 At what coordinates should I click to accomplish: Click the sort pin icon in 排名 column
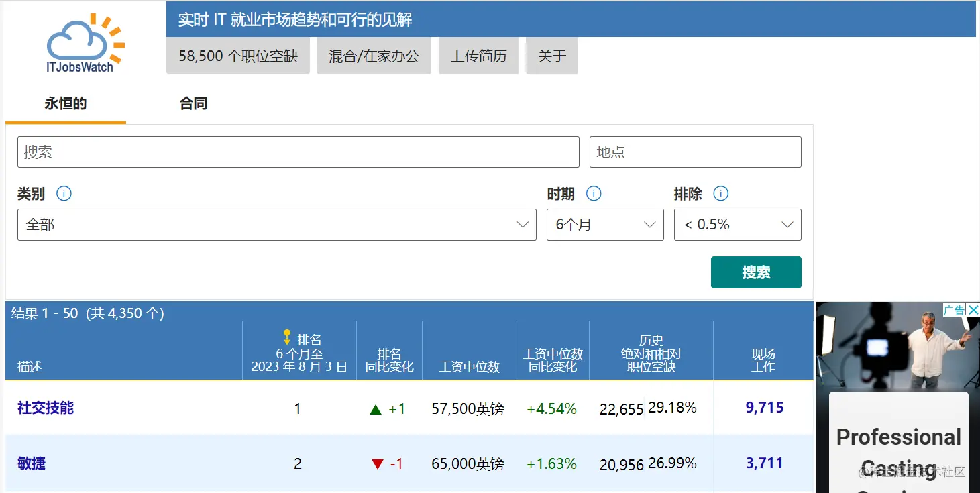287,336
